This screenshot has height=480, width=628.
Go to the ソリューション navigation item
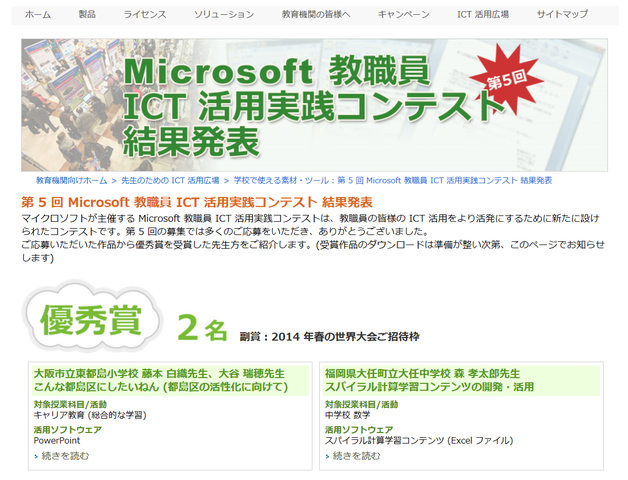pyautogui.click(x=224, y=14)
